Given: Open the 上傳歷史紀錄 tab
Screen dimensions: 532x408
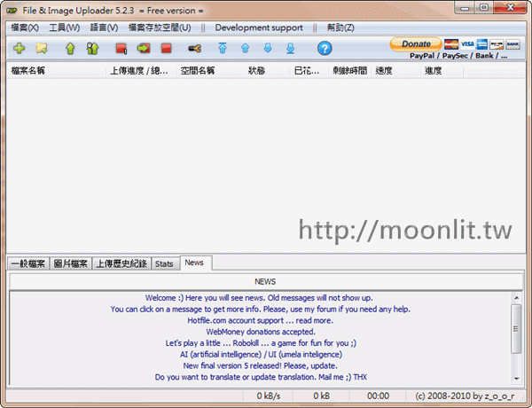Looking at the screenshot, I should click(121, 263).
